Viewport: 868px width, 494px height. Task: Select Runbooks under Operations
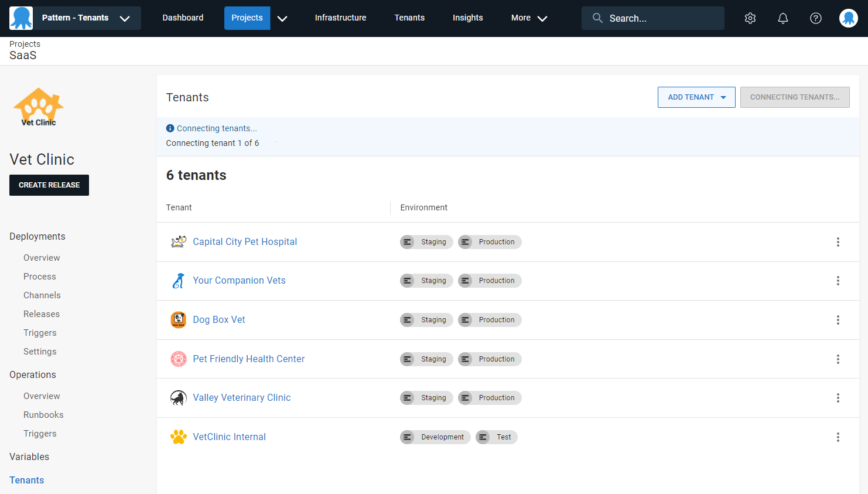point(43,415)
